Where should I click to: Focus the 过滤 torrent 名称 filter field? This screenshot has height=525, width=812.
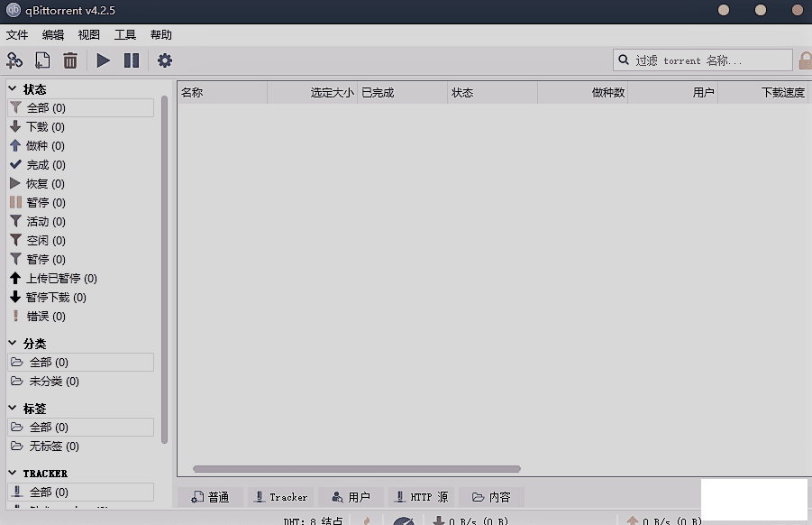pos(703,60)
